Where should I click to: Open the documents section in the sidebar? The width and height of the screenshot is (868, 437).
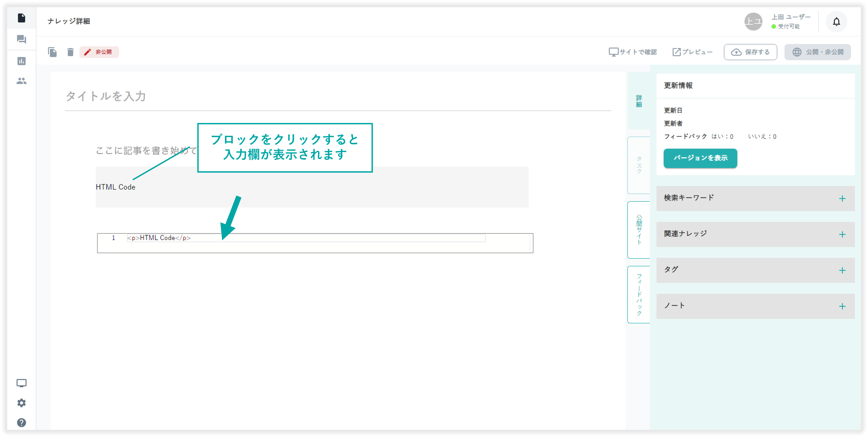click(x=22, y=19)
